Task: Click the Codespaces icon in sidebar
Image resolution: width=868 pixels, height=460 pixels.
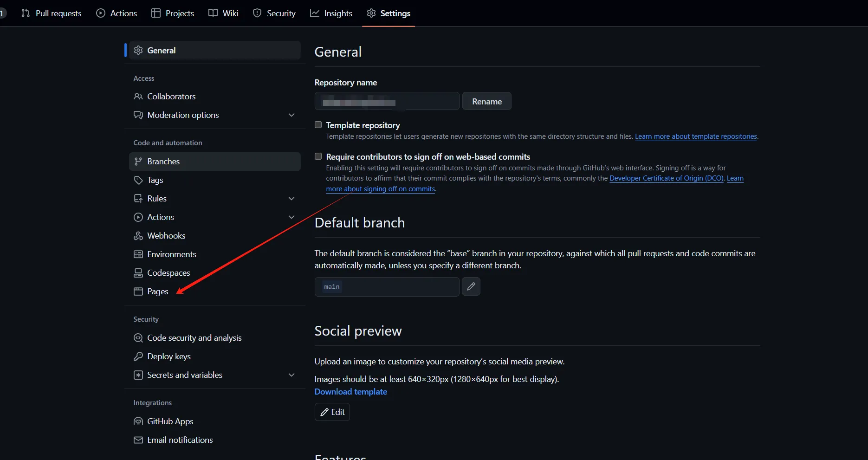Action: click(138, 273)
